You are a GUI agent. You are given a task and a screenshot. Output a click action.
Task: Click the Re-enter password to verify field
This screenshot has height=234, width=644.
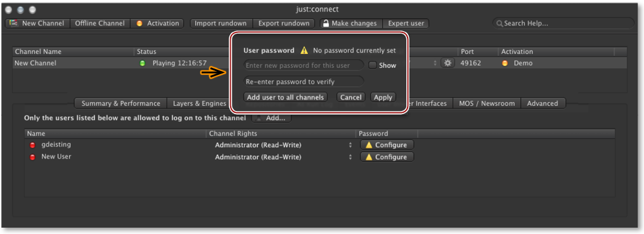(304, 81)
